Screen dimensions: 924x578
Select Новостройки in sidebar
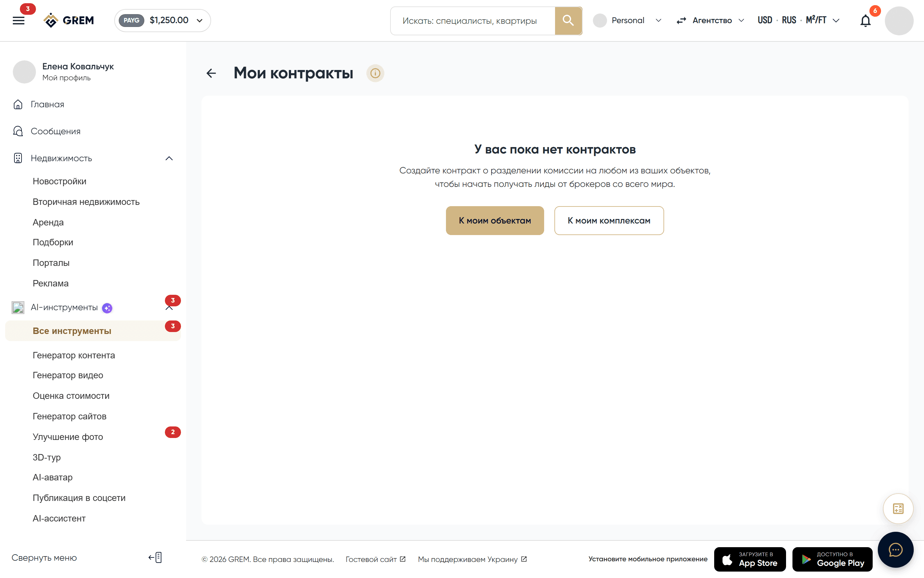[x=60, y=181]
